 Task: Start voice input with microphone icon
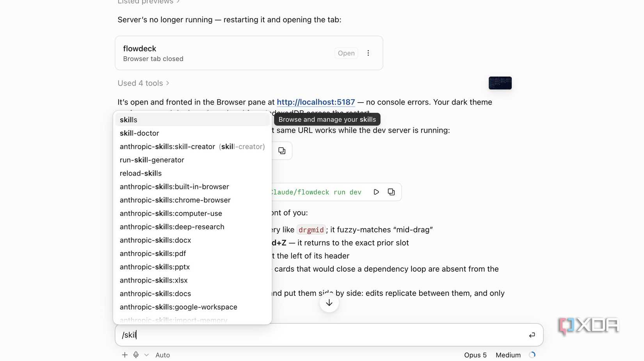point(136,355)
